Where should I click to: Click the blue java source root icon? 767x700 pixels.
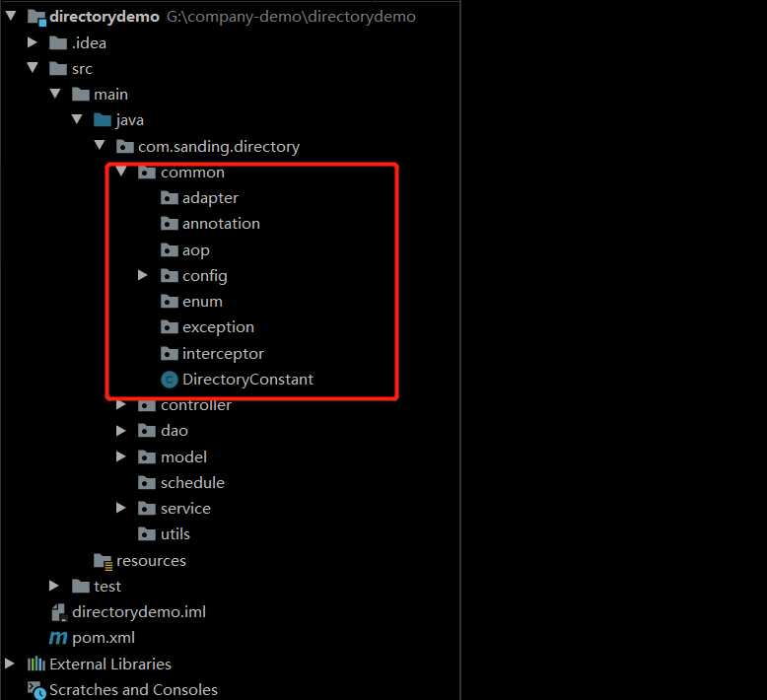(x=103, y=120)
